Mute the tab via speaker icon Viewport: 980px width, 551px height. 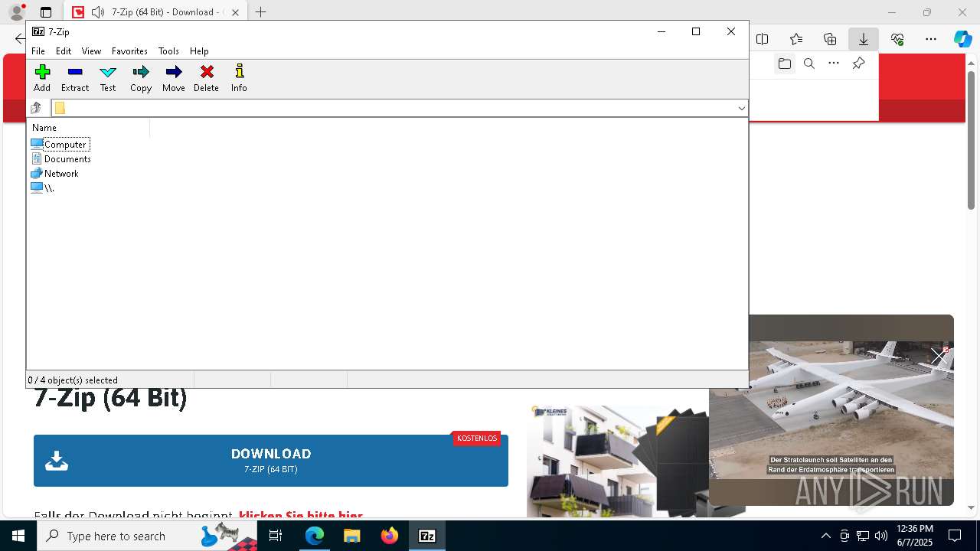pyautogui.click(x=97, y=12)
